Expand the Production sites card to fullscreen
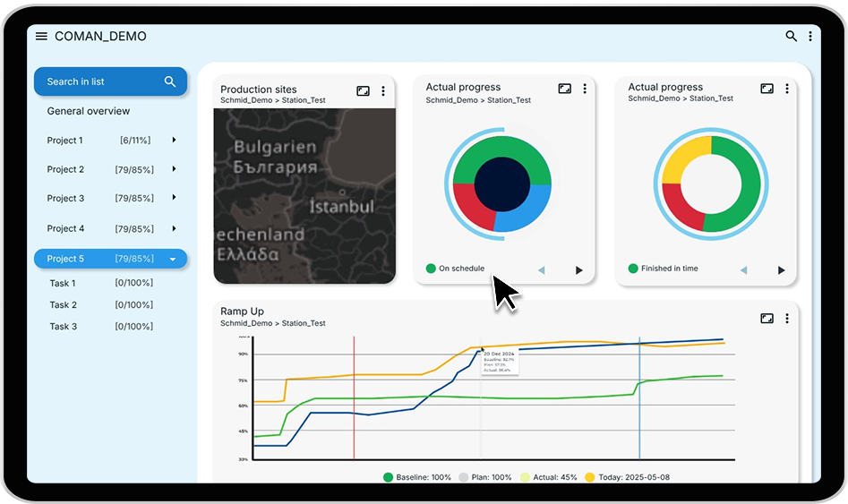This screenshot has width=848, height=504. pos(363,90)
